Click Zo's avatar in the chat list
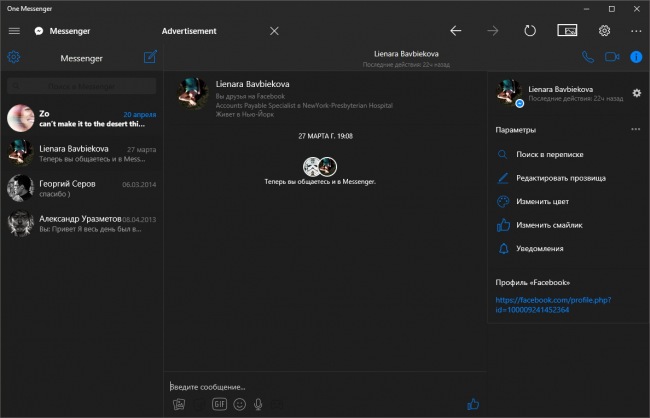 20,118
